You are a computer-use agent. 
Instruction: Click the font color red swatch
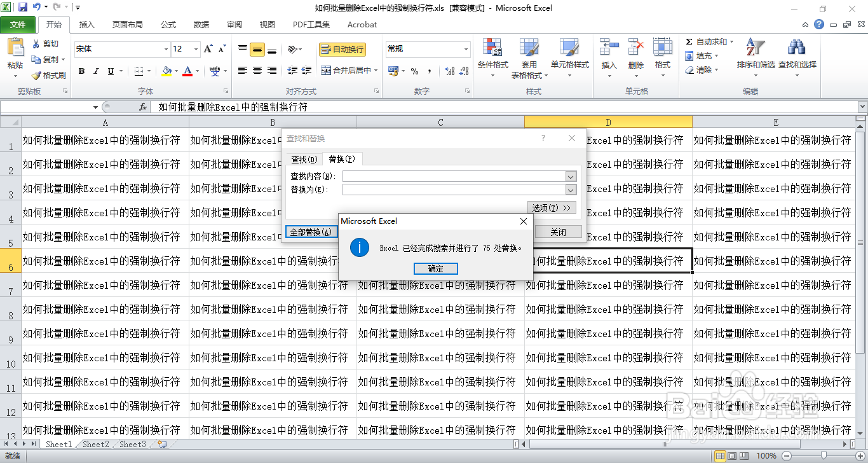pos(187,71)
